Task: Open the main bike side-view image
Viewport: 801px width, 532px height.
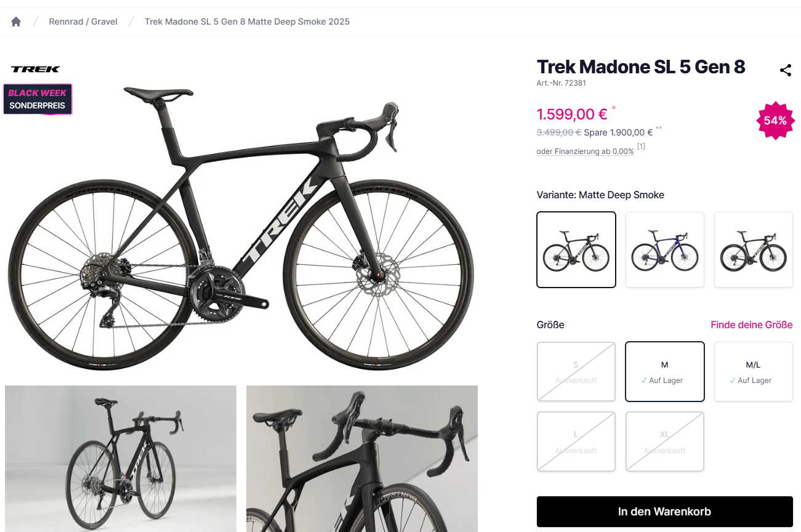Action: [x=240, y=228]
